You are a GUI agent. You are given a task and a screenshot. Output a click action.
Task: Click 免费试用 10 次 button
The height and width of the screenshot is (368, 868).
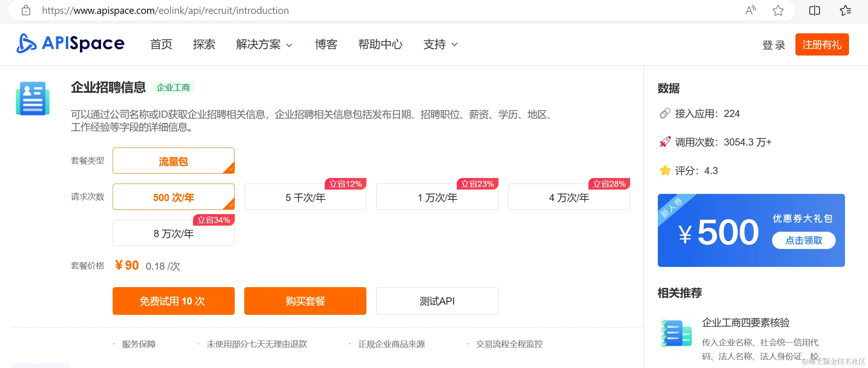[174, 301]
